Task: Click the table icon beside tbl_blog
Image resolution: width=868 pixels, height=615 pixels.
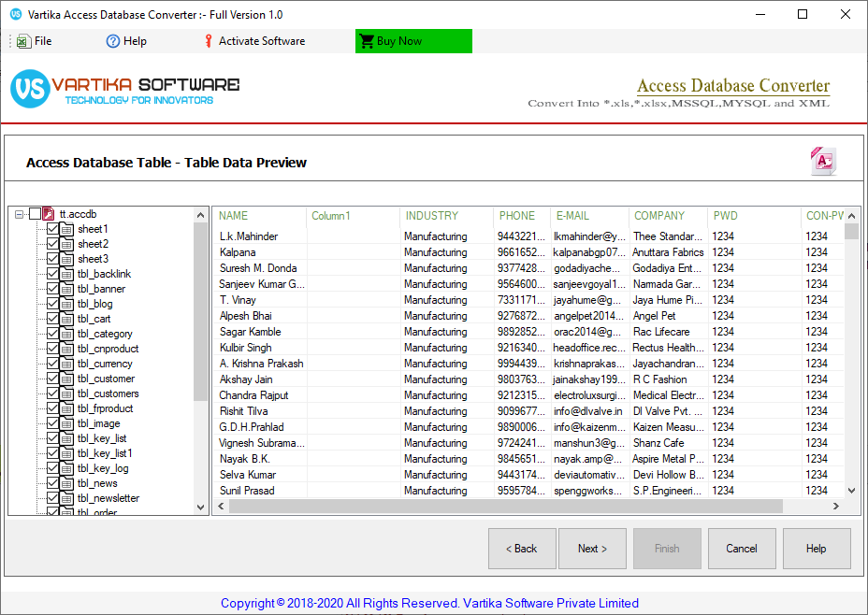Action: click(67, 304)
